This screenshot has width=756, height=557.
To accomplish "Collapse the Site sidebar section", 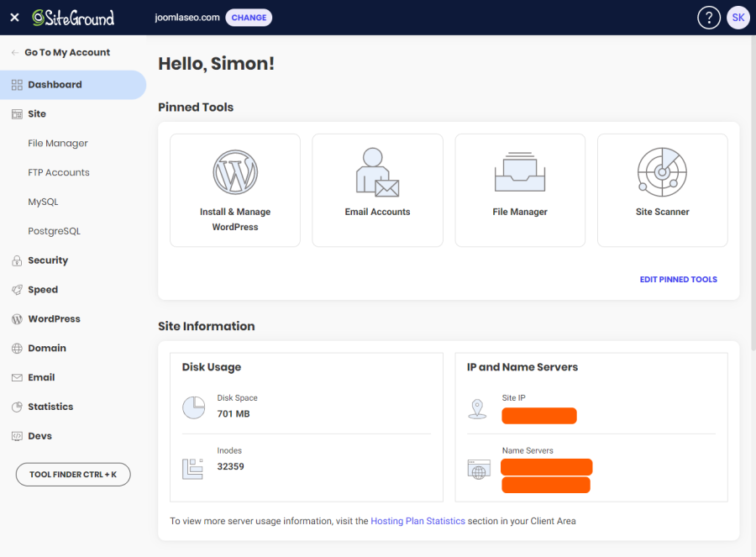I will pyautogui.click(x=37, y=113).
